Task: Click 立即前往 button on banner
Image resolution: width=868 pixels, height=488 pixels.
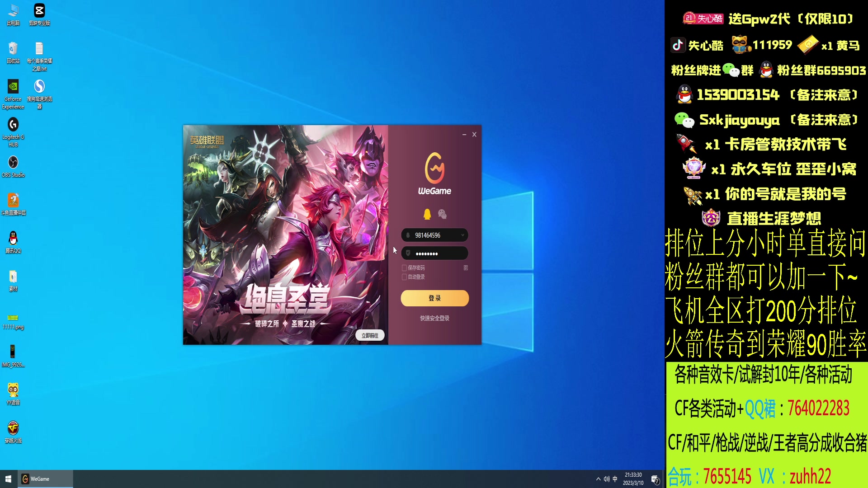Action: (370, 336)
